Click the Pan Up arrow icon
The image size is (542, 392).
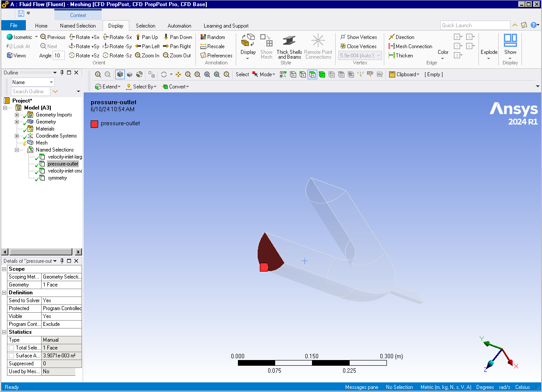pyautogui.click(x=138, y=37)
